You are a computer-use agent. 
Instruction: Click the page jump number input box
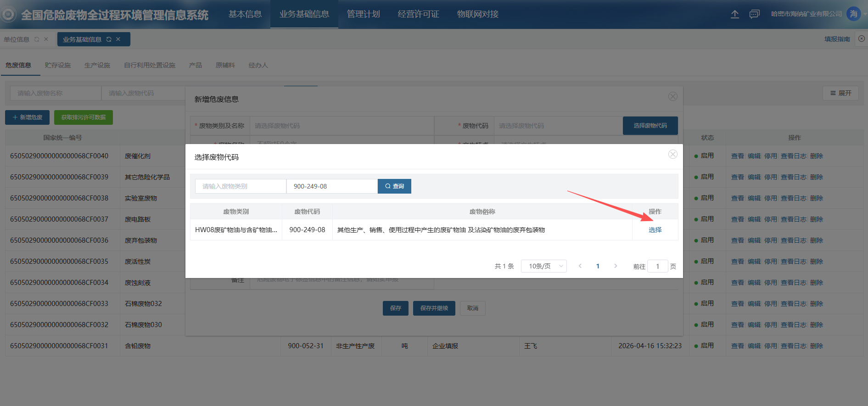pos(657,266)
